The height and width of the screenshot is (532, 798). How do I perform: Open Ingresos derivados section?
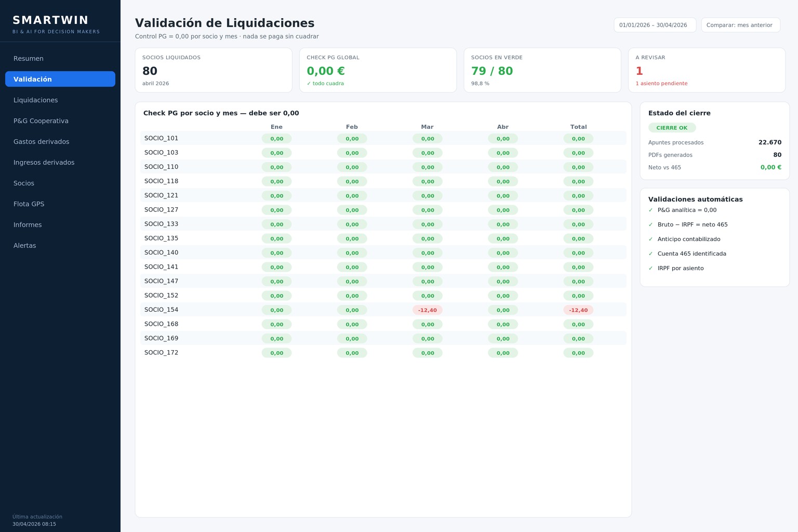coord(60,162)
